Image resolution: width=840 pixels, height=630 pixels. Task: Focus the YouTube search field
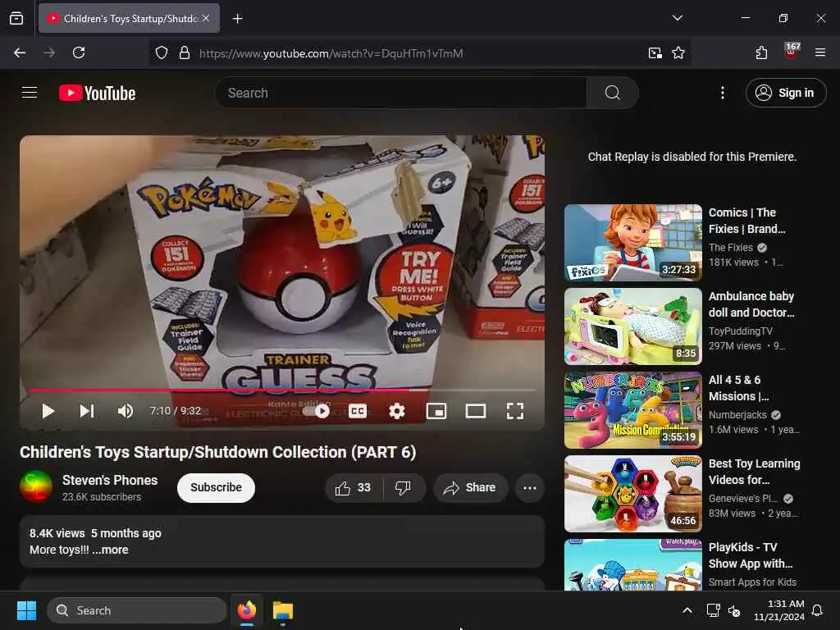point(400,93)
